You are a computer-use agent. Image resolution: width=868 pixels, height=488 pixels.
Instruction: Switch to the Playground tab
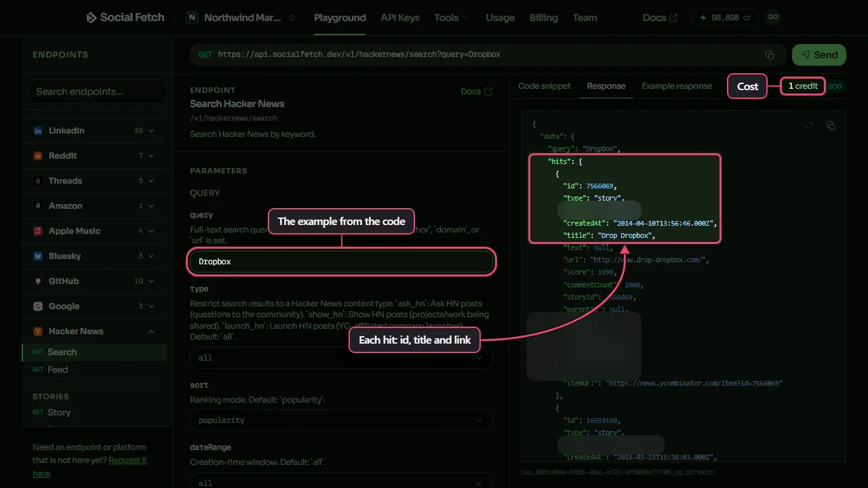(340, 18)
